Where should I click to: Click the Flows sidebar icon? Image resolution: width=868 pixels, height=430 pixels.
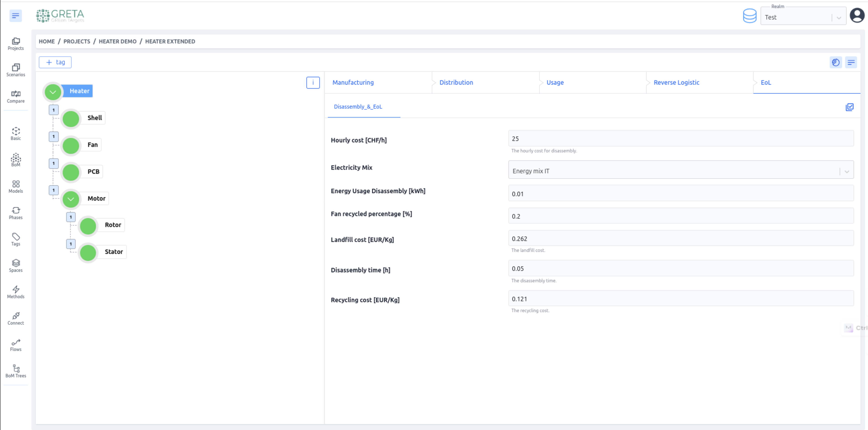pos(16,345)
